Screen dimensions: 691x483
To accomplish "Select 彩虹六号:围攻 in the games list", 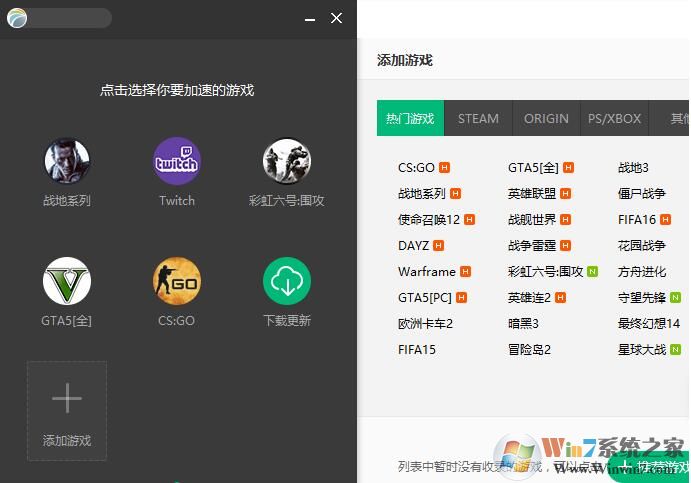I will click(546, 271).
